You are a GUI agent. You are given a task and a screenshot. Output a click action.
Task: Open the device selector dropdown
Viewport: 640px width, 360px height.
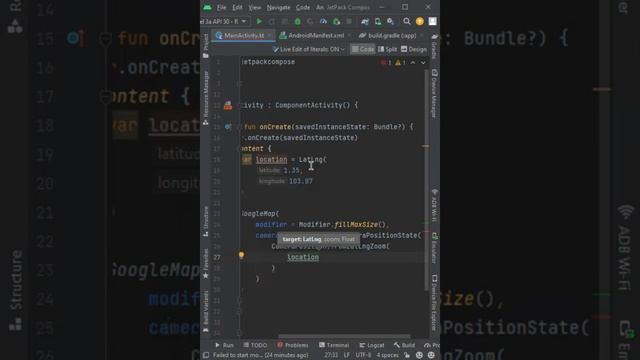[224, 21]
